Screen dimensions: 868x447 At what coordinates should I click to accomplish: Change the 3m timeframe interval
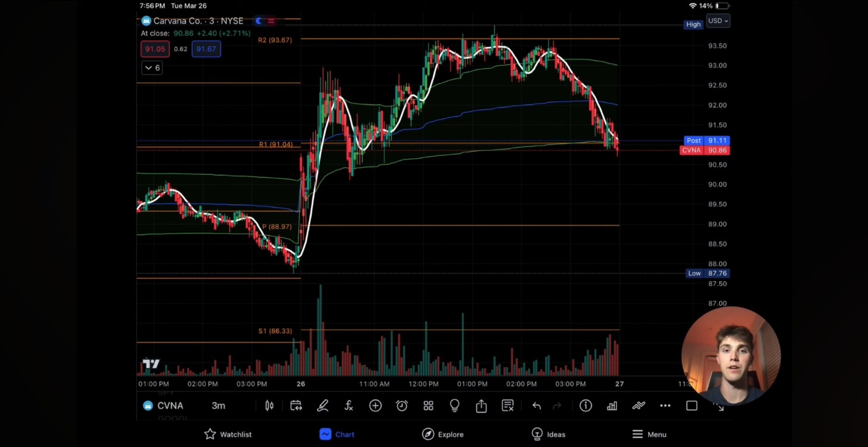[x=218, y=405]
